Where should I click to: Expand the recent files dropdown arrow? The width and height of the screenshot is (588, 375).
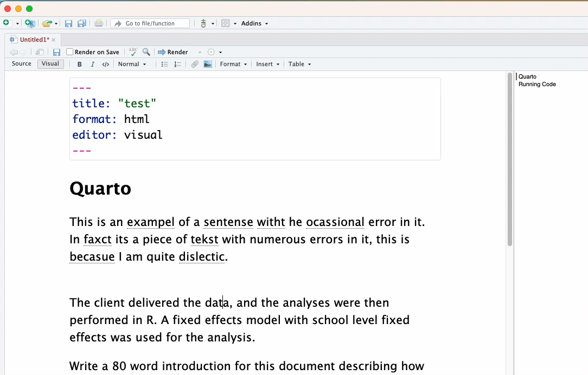pyautogui.click(x=56, y=24)
